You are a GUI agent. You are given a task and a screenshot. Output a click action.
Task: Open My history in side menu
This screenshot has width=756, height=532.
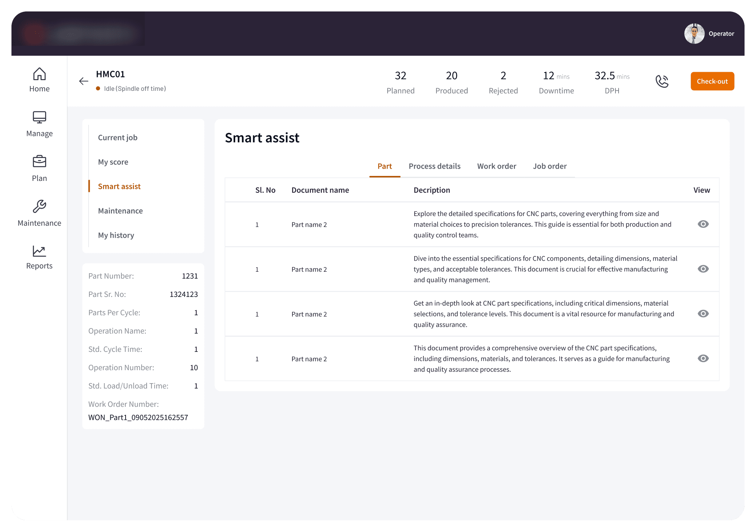coord(116,235)
